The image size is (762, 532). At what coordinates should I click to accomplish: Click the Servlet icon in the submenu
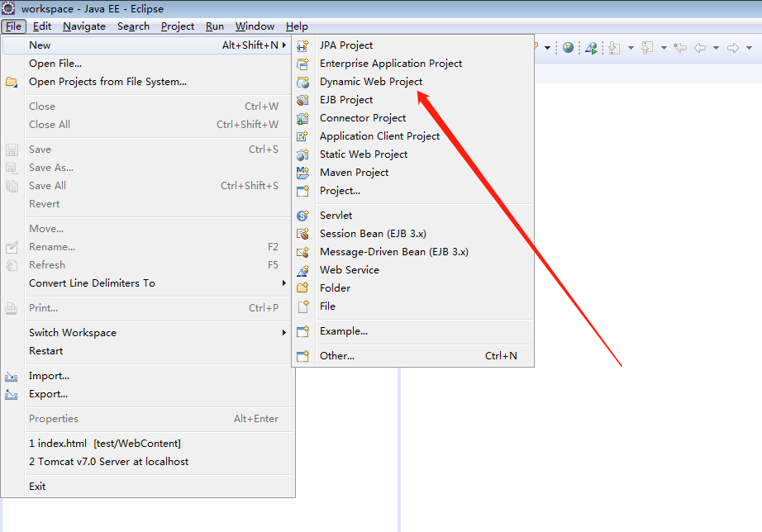click(x=302, y=216)
